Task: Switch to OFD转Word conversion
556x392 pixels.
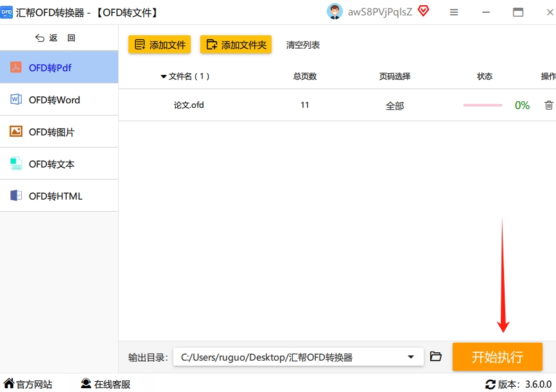Action: pyautogui.click(x=59, y=99)
